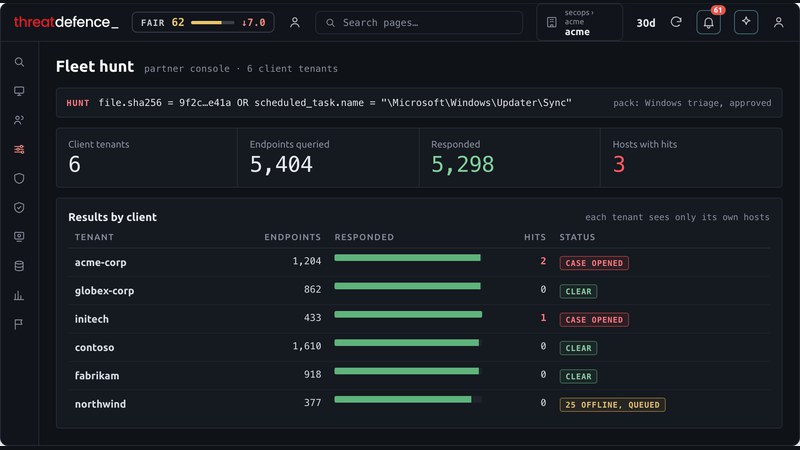800x450 pixels.
Task: Open the bar chart icon in sidebar
Action: pos(19,295)
